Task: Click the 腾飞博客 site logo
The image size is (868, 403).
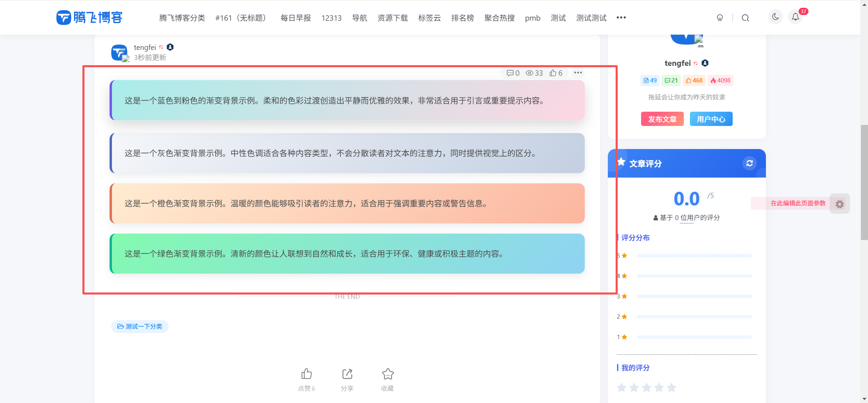Action: pos(89,18)
